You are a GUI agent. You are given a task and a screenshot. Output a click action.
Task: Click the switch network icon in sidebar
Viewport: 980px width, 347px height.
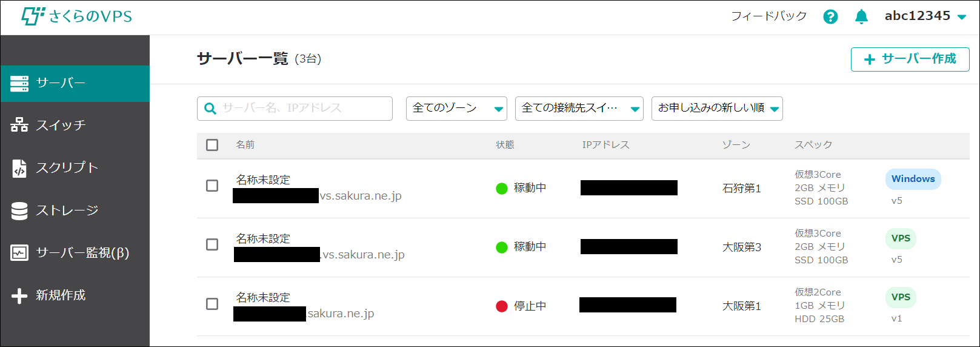coord(19,126)
